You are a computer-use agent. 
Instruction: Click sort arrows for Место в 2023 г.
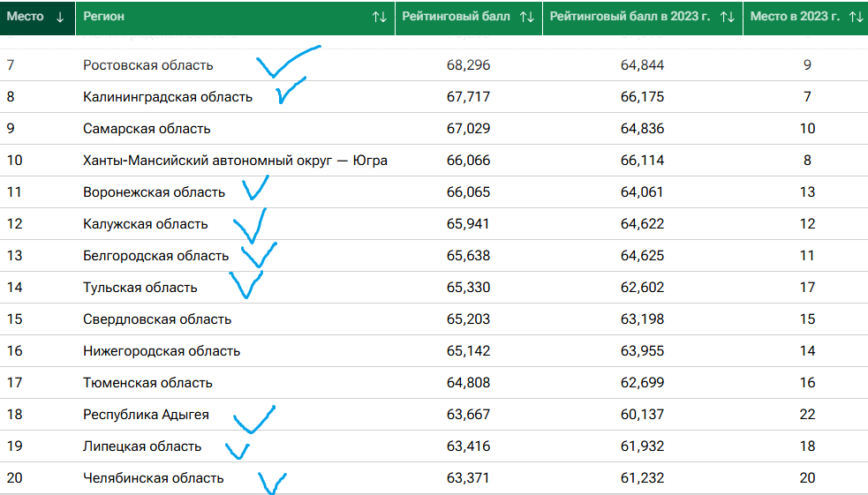coord(855,17)
